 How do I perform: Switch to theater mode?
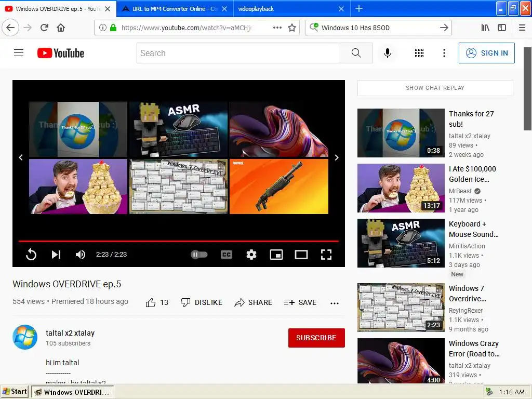(x=301, y=254)
